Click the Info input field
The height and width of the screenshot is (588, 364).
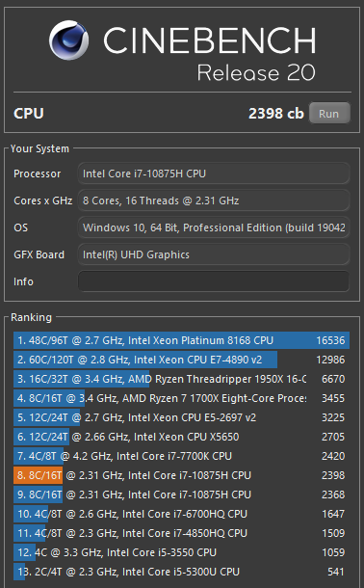coord(214,281)
